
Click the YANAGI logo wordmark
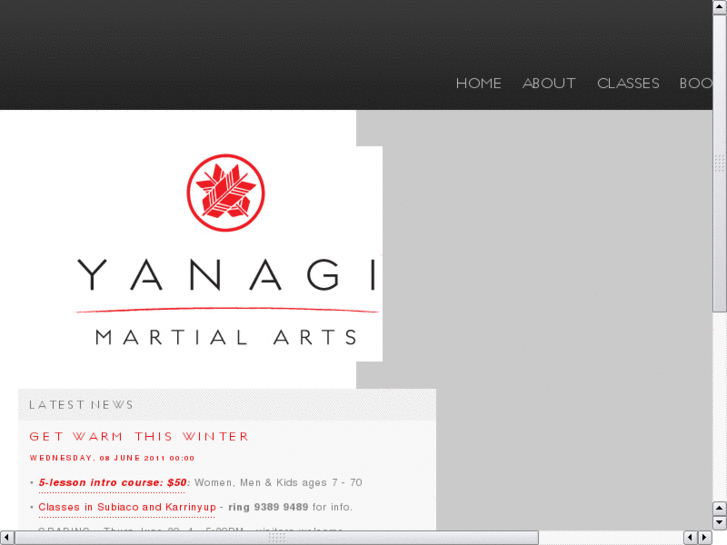coord(227,275)
